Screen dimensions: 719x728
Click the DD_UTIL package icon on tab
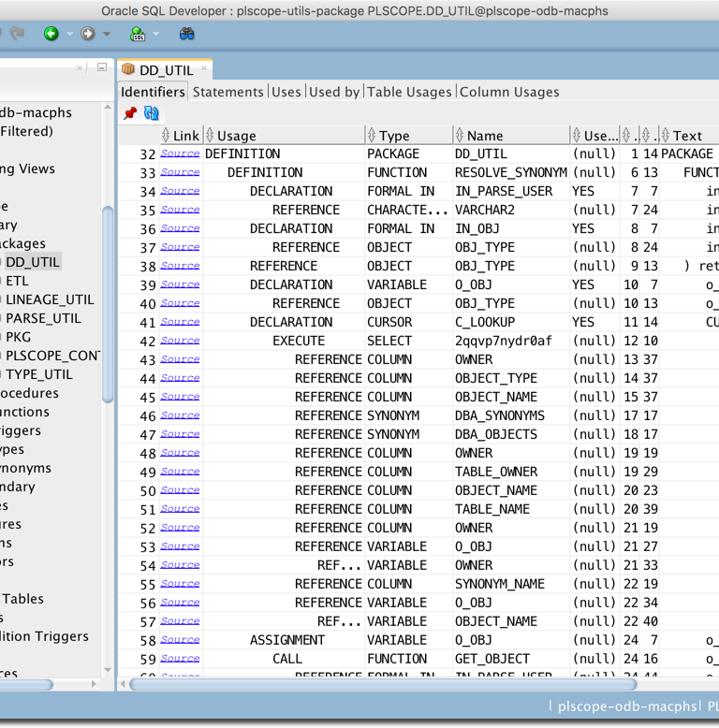point(127,69)
